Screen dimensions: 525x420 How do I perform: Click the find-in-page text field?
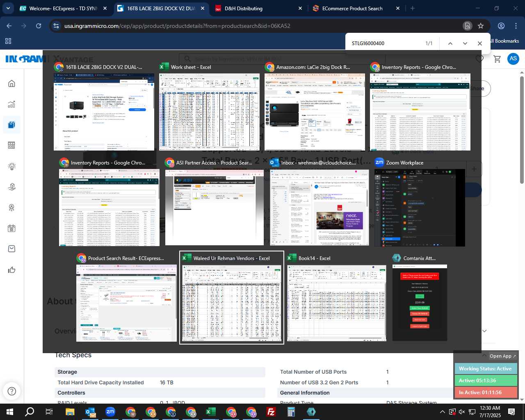386,43
